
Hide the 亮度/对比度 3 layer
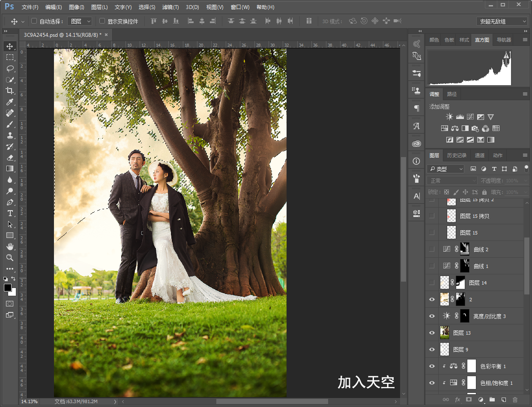[x=432, y=316]
